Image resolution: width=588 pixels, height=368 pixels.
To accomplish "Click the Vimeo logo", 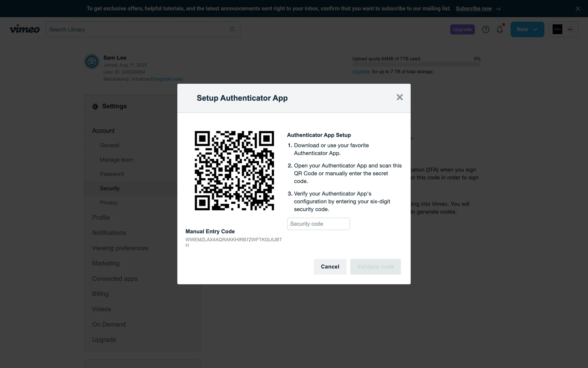I will [24, 29].
